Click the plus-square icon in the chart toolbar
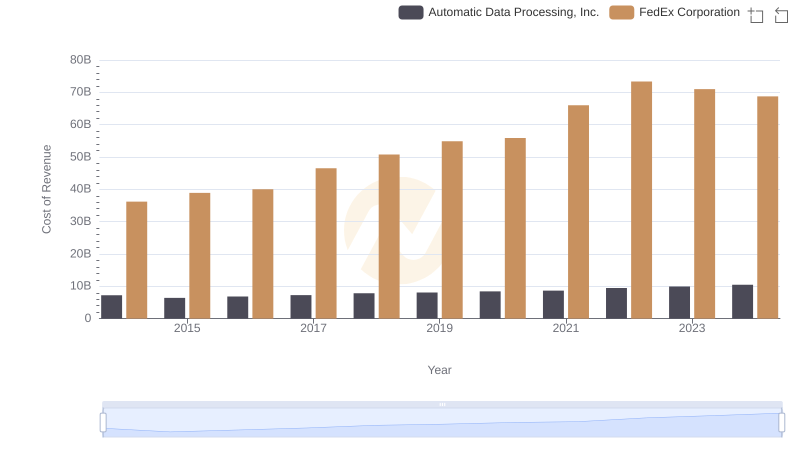 [756, 14]
